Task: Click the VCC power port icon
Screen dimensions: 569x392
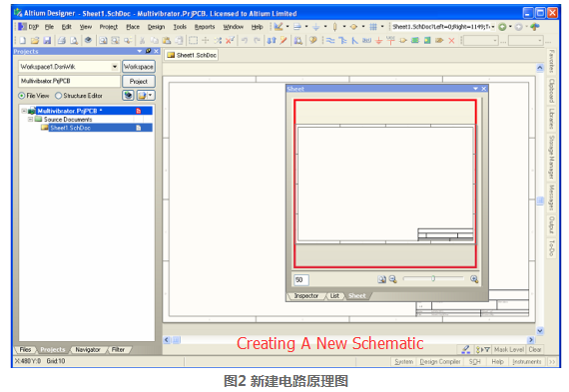Action: click(390, 40)
